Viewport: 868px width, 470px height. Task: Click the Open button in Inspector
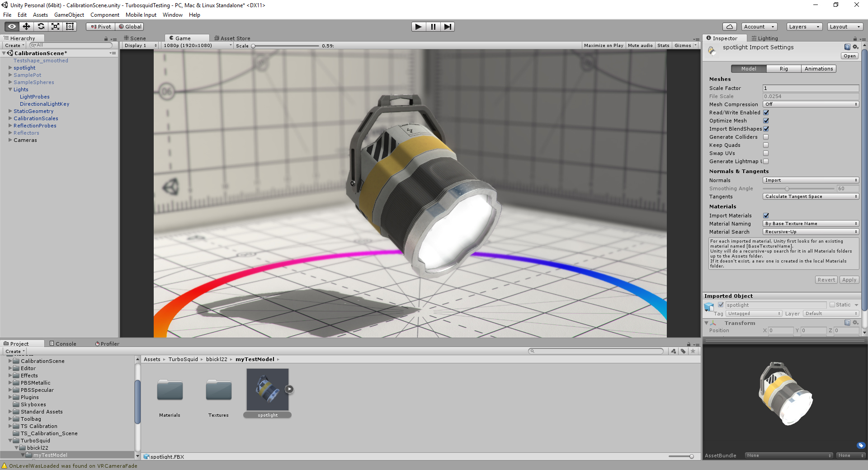(x=849, y=56)
